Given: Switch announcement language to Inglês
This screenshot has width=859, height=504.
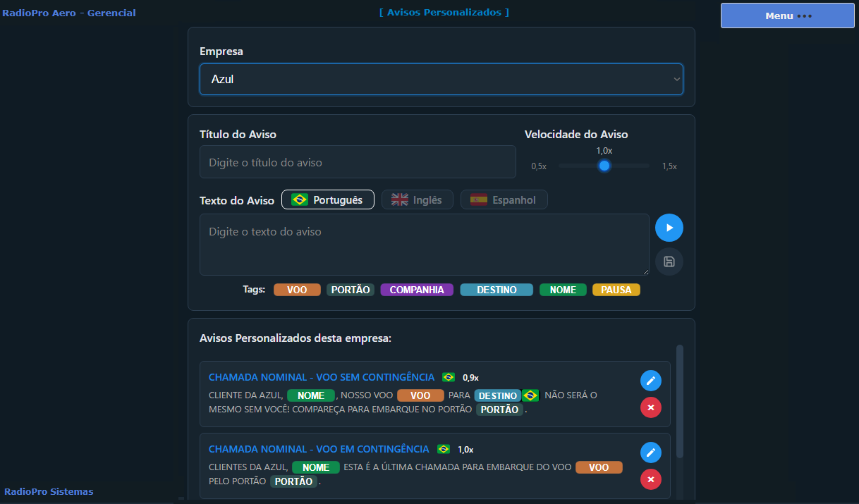Looking at the screenshot, I should [417, 200].
